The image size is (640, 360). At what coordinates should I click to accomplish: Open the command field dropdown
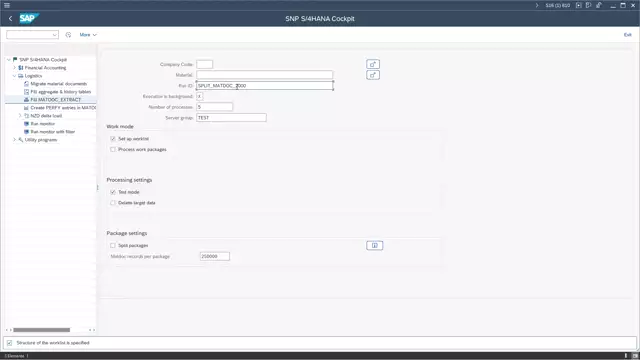[54, 35]
